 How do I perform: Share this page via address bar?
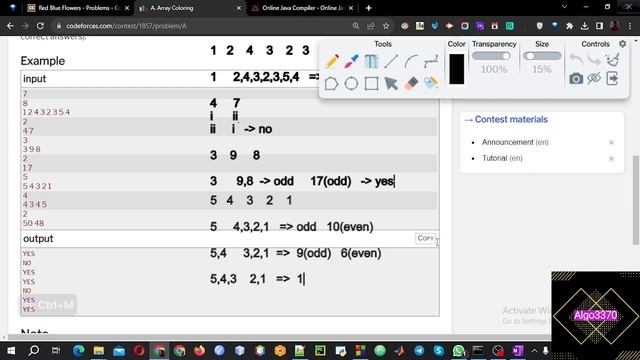[x=371, y=26]
